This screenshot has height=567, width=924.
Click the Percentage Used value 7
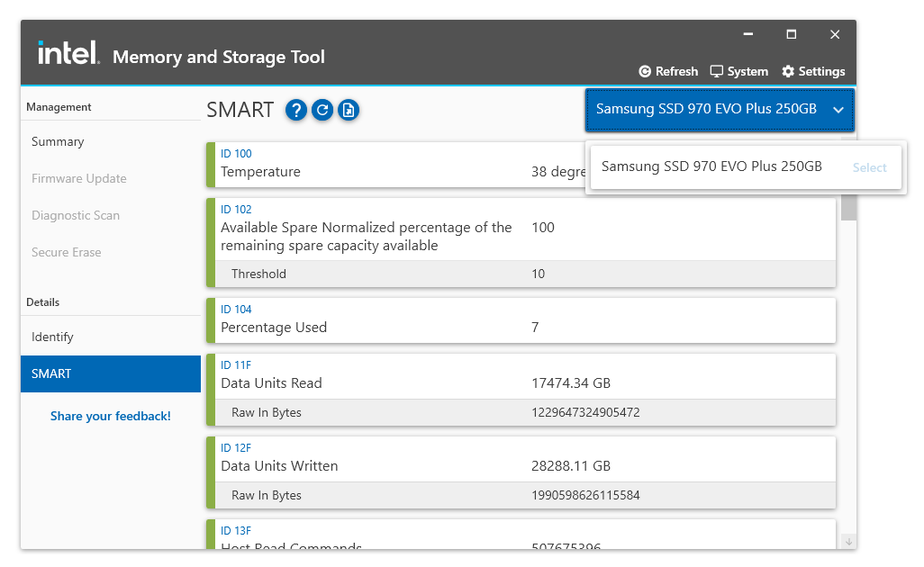(x=535, y=328)
